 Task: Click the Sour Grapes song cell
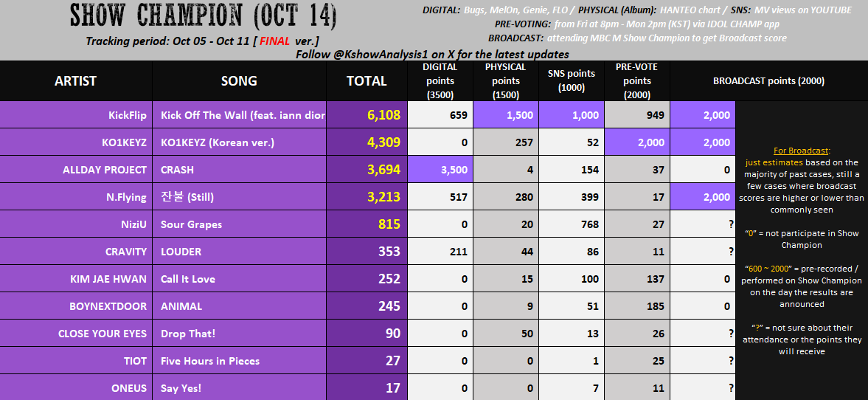click(239, 224)
